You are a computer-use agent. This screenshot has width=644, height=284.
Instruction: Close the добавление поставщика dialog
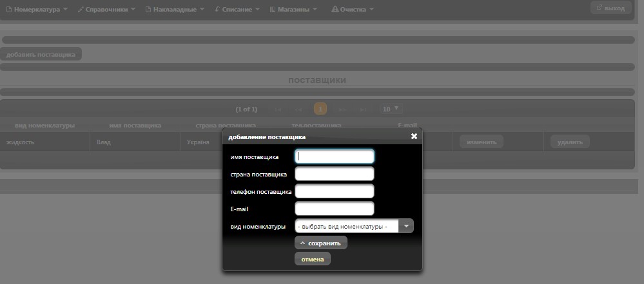coord(414,137)
